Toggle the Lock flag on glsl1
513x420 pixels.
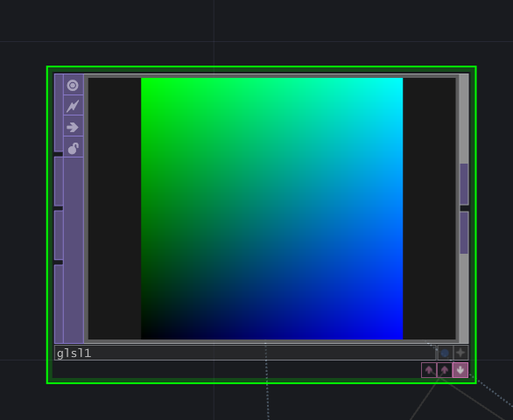tap(73, 148)
